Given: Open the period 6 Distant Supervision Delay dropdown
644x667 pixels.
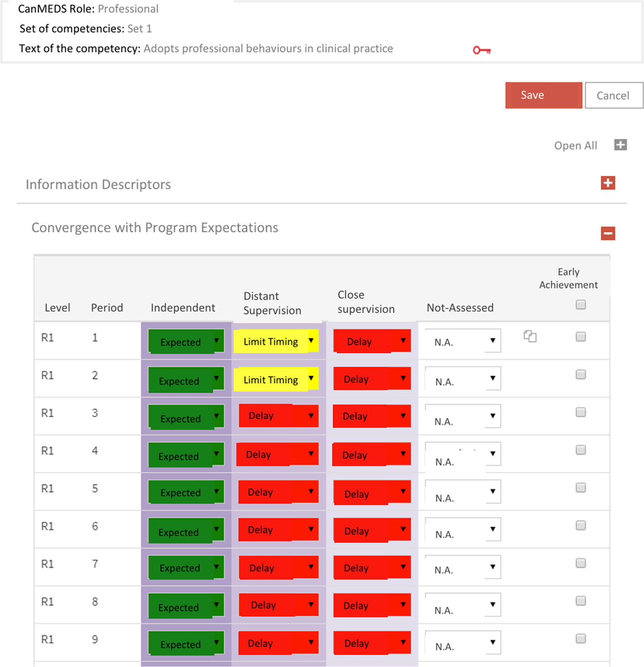Looking at the screenshot, I should point(278,529).
